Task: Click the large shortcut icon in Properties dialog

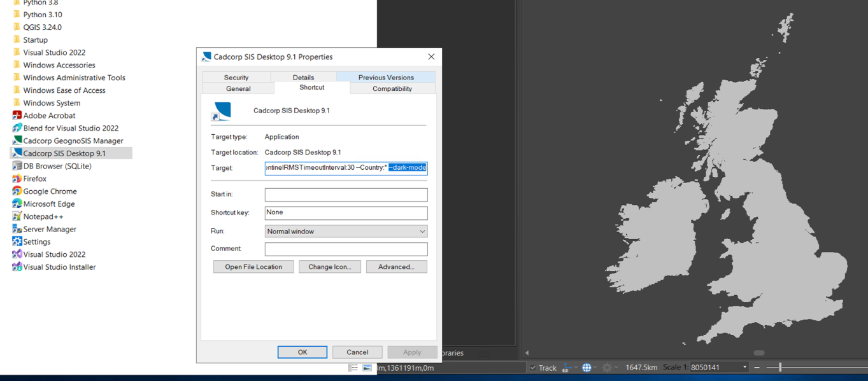Action: [x=221, y=111]
